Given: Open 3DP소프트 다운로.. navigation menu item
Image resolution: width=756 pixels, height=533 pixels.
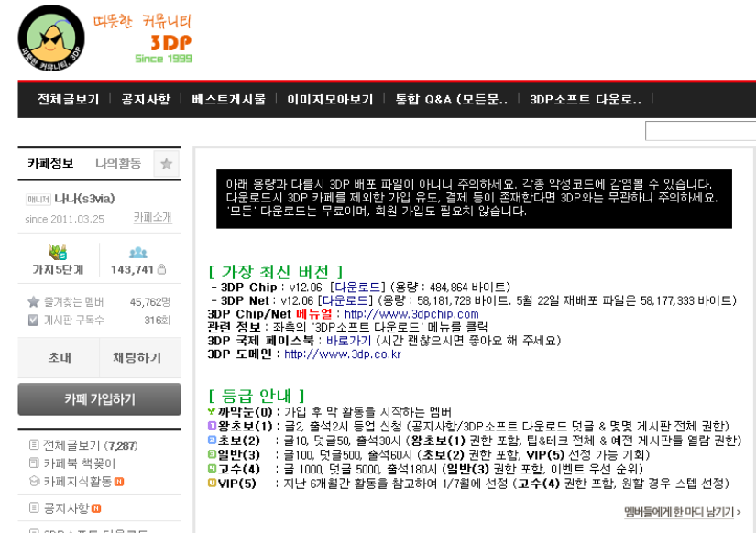Looking at the screenshot, I should [x=586, y=99].
